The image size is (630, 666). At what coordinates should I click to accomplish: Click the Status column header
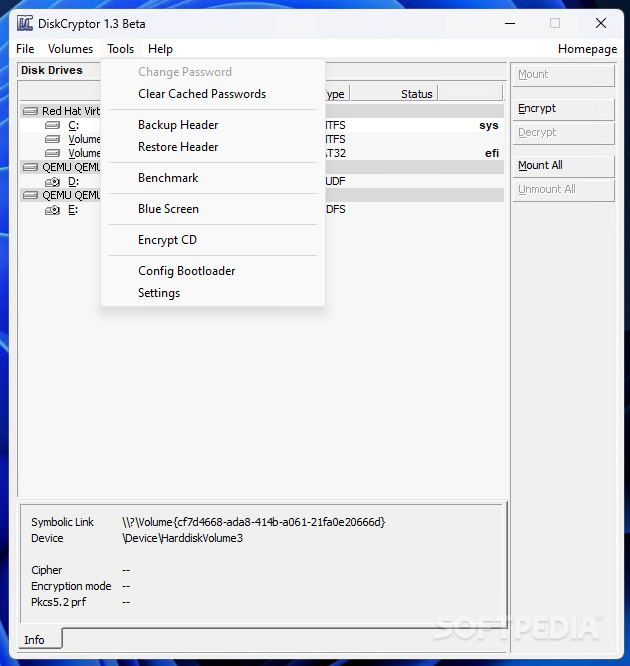coord(394,93)
